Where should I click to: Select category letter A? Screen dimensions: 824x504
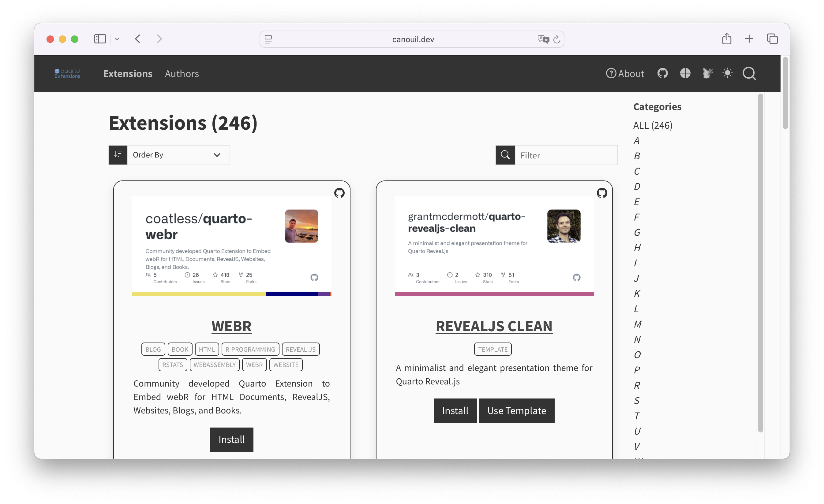click(x=636, y=141)
